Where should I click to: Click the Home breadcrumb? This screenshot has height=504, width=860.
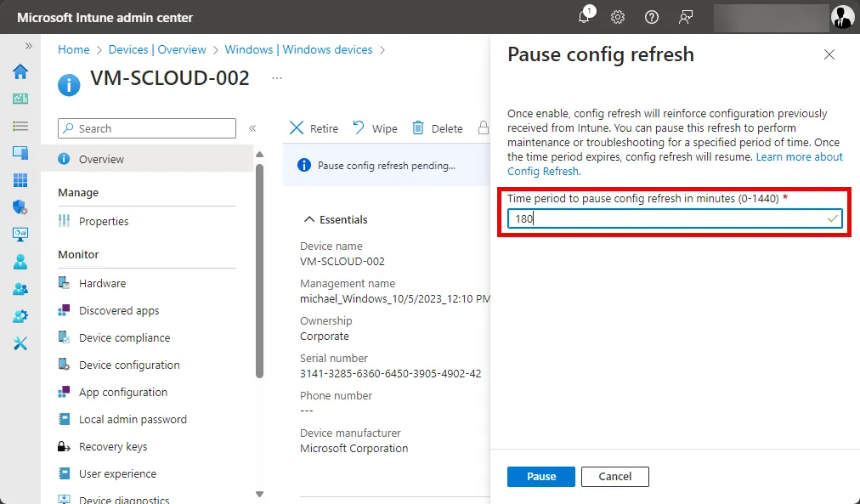pyautogui.click(x=73, y=49)
